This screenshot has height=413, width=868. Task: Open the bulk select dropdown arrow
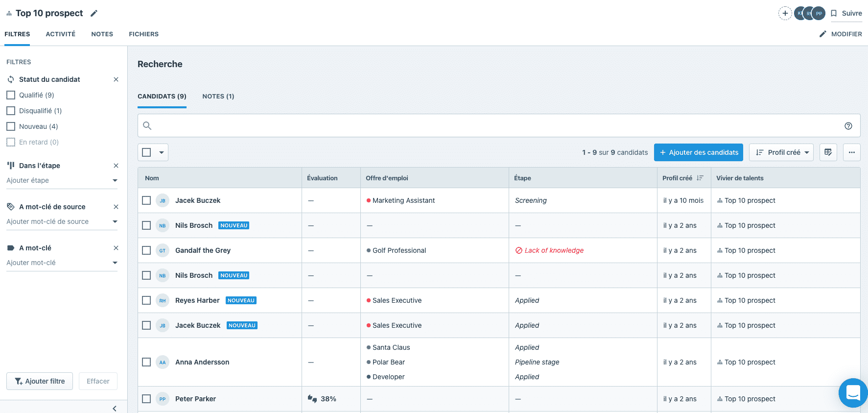(x=162, y=152)
